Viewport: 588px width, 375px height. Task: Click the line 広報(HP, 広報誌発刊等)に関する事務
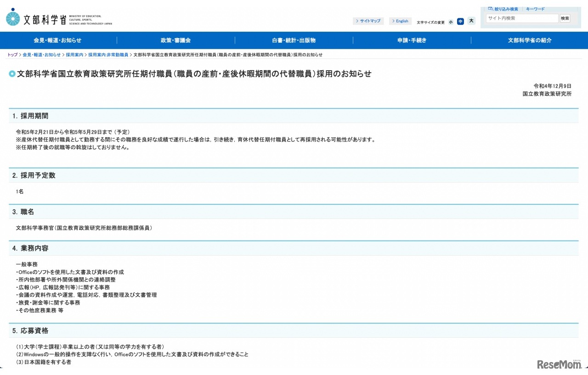(x=62, y=287)
